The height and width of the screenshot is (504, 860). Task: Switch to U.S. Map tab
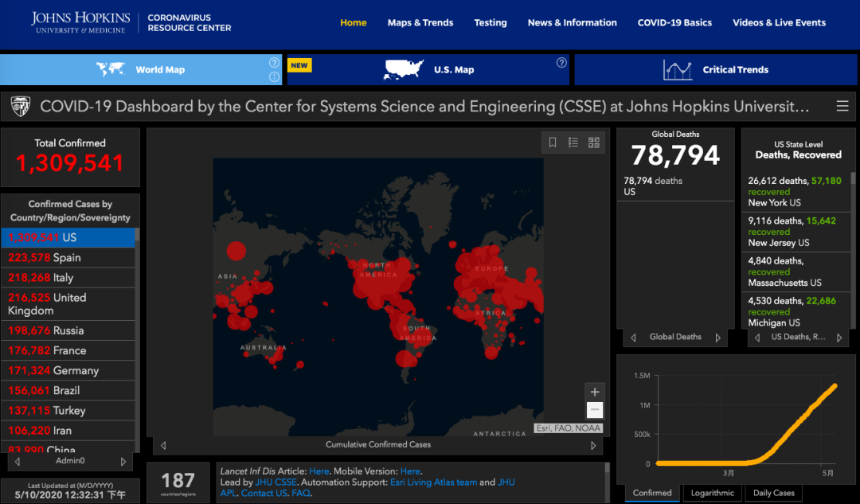click(x=428, y=69)
